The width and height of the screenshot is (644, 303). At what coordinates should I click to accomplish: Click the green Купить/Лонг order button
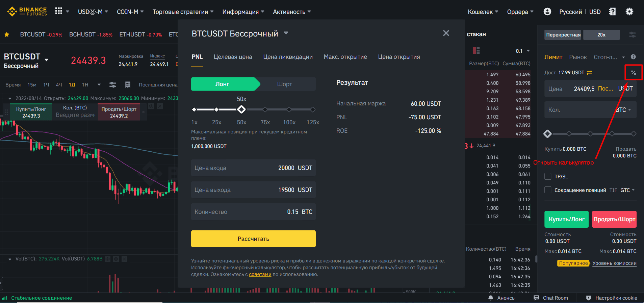pyautogui.click(x=566, y=219)
